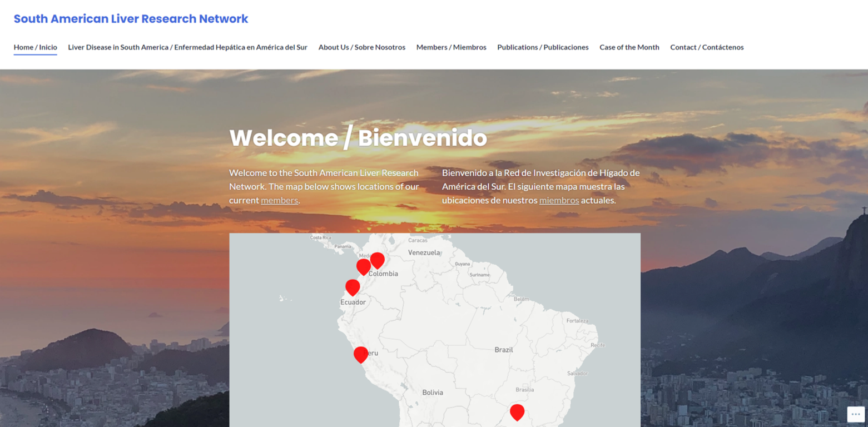This screenshot has width=868, height=427.
Task: Click the Welcome / Bienvenido heading
Action: [358, 138]
